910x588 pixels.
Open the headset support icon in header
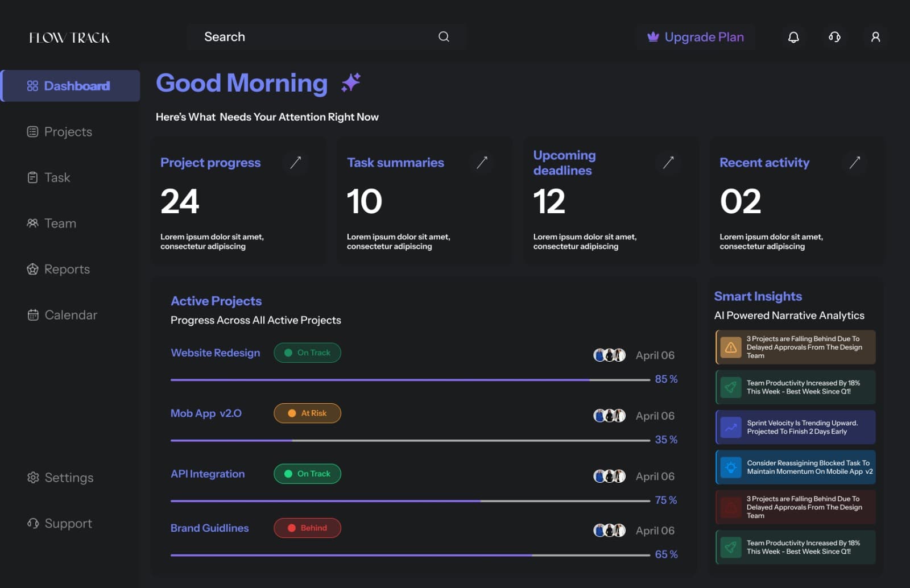click(834, 37)
